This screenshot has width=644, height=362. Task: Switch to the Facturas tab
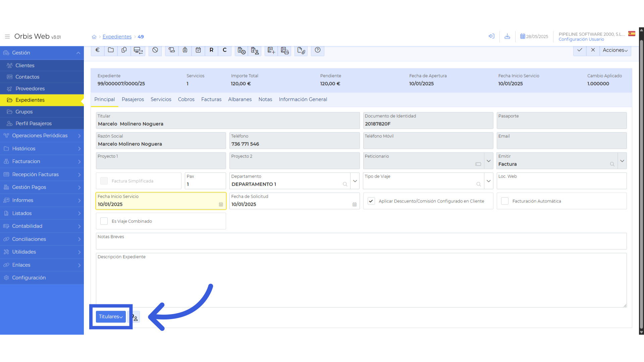[x=211, y=100]
